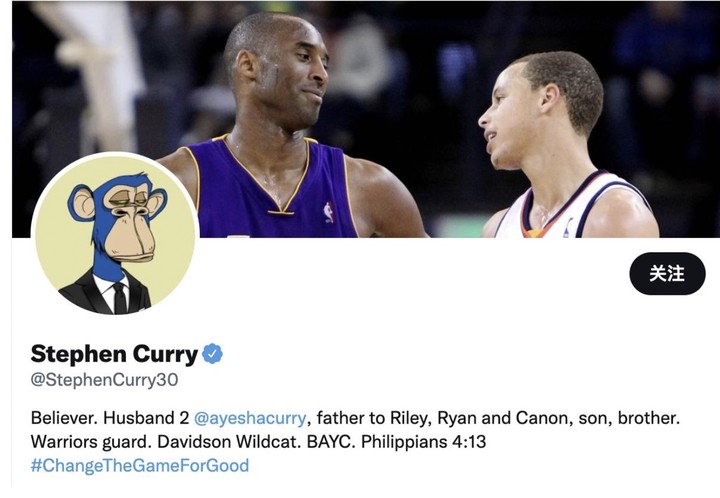Click the Warriors guard bio text
This screenshot has height=498, width=720.
point(91,442)
